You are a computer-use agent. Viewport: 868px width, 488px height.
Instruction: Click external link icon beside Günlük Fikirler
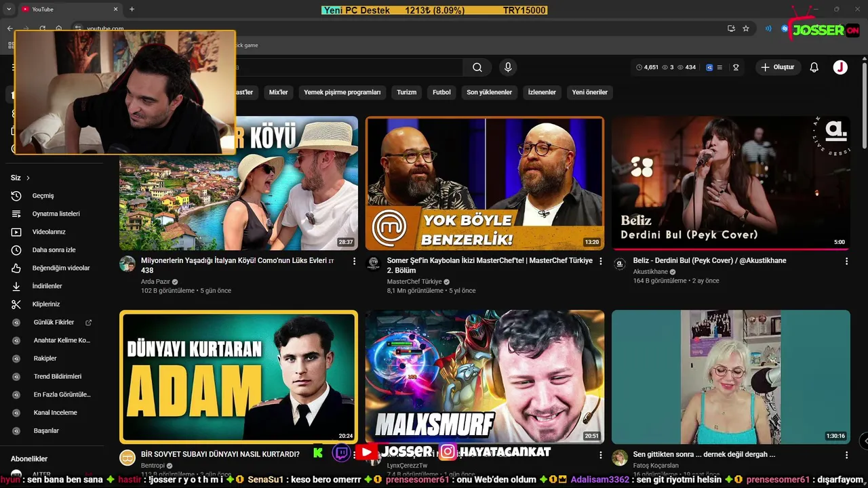[x=88, y=323]
